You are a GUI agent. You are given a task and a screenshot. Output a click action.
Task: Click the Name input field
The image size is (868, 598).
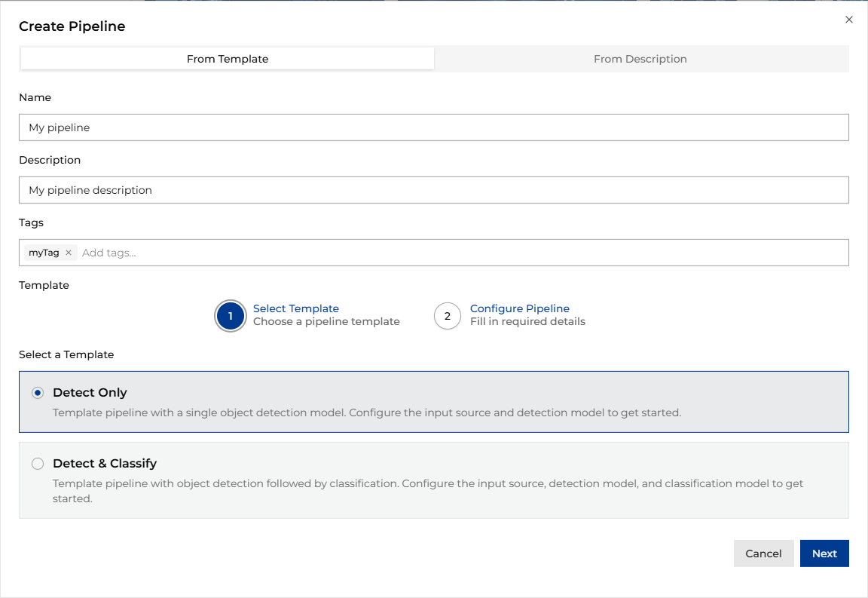(433, 127)
